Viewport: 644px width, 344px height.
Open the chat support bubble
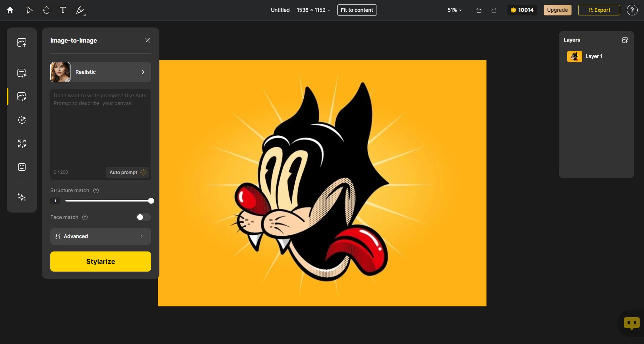(632, 324)
